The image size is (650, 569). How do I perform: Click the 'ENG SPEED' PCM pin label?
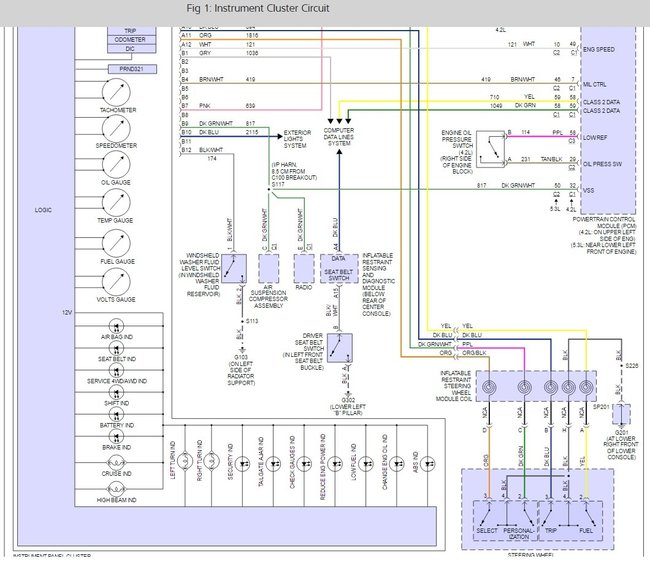point(599,49)
